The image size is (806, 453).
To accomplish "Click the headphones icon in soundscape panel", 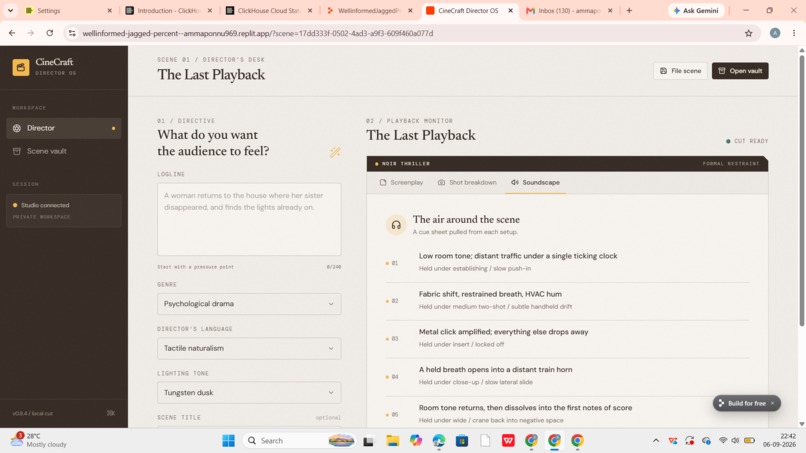I will tap(396, 225).
